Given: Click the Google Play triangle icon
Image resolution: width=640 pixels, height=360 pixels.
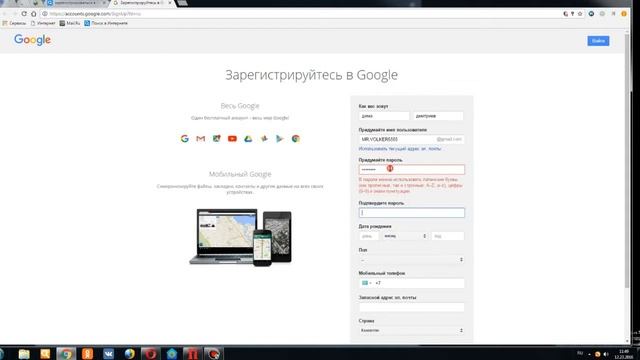Looking at the screenshot, I should coord(280,139).
